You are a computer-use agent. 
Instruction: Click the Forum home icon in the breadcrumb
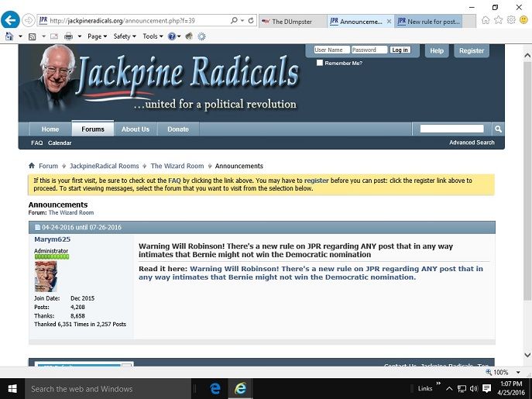click(32, 166)
